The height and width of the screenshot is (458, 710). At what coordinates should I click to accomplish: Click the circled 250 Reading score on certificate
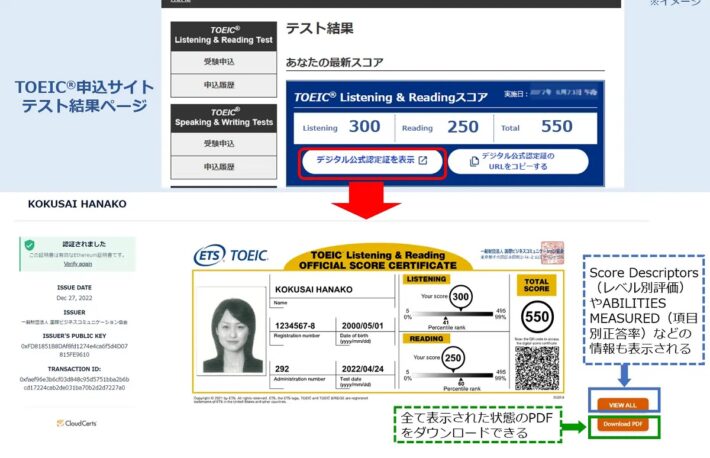pos(453,358)
